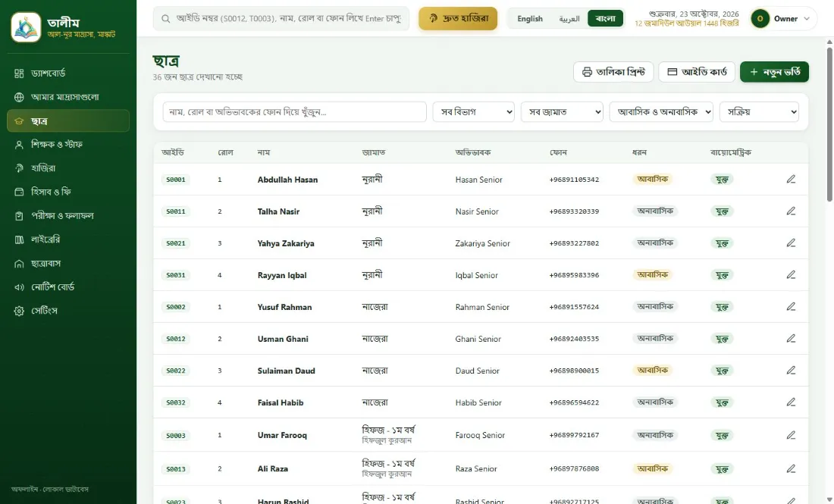834x504 pixels.
Task: Click the edit pencil for Yusuf Rahman
Action: coord(791,307)
